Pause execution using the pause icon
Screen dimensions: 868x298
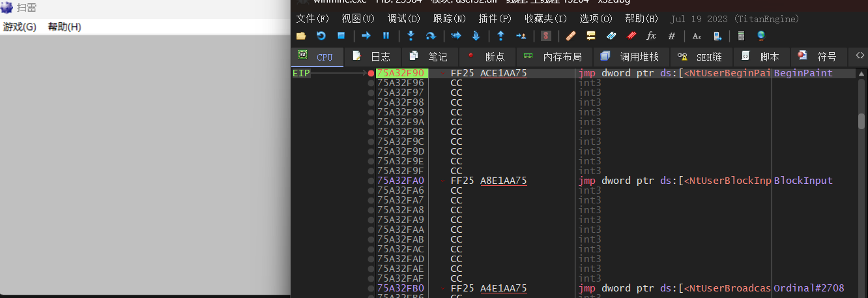pyautogui.click(x=386, y=36)
